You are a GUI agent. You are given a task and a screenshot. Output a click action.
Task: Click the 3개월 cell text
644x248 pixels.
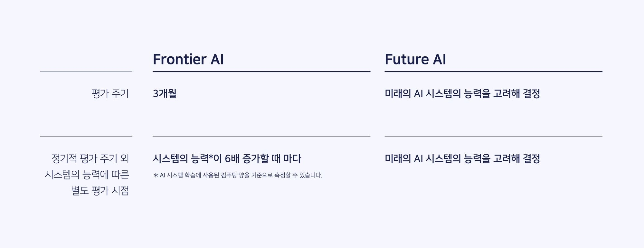coord(165,94)
